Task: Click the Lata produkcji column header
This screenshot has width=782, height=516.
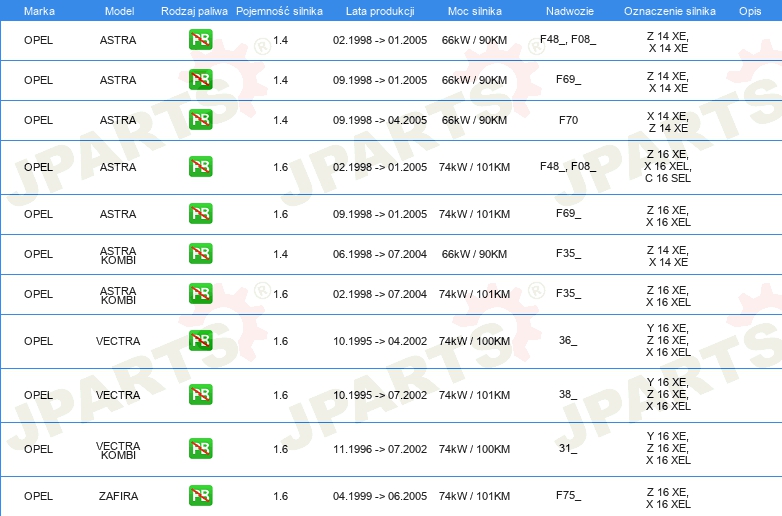Action: point(380,11)
